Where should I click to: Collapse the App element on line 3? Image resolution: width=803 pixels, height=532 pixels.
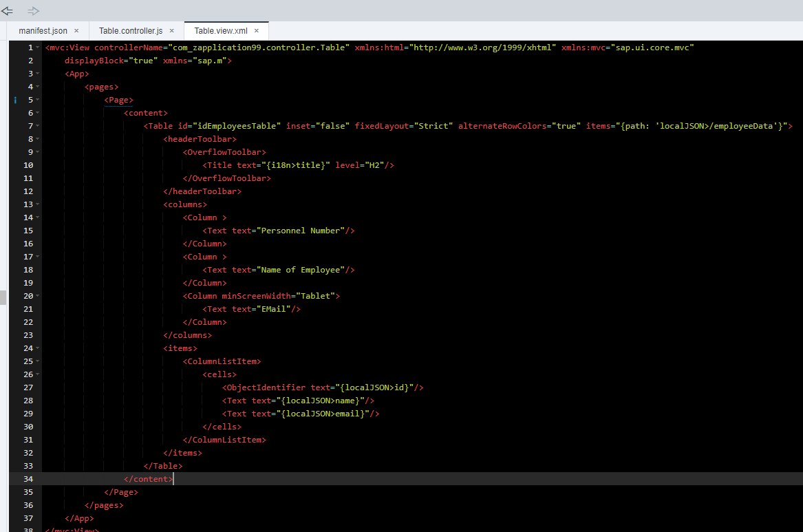click(36, 73)
